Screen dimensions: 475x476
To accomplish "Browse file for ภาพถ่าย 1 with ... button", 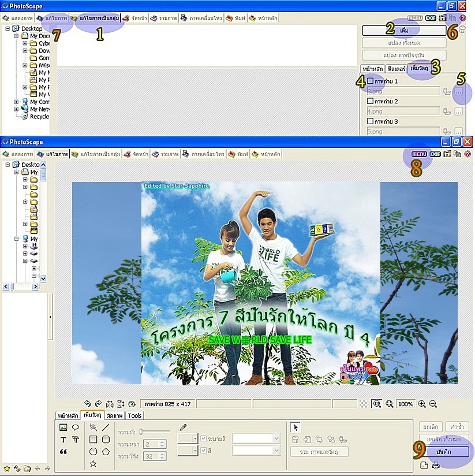I will click(459, 91).
